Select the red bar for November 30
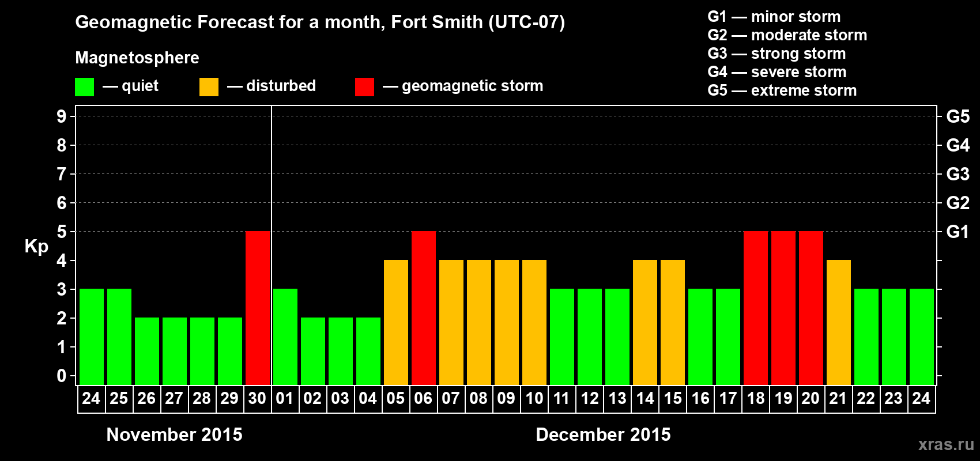 pos(258,308)
